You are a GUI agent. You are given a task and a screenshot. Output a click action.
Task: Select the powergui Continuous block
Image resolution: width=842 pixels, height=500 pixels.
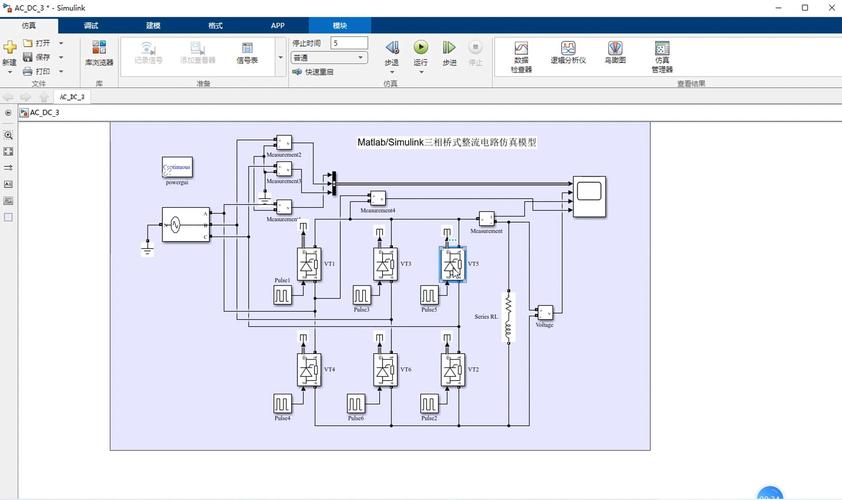177,167
